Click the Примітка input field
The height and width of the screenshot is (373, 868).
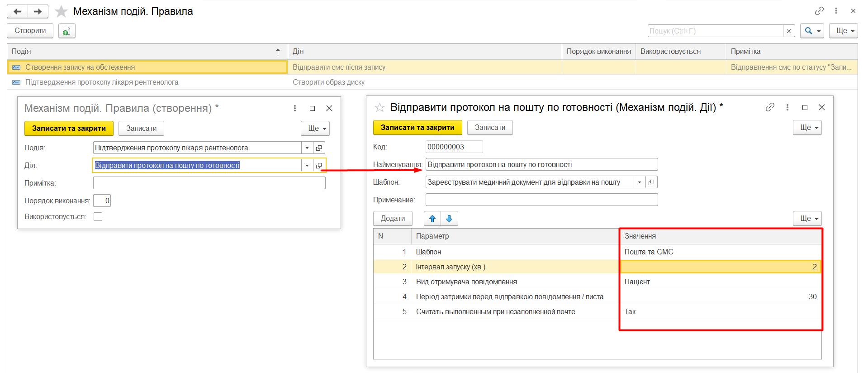tap(209, 183)
